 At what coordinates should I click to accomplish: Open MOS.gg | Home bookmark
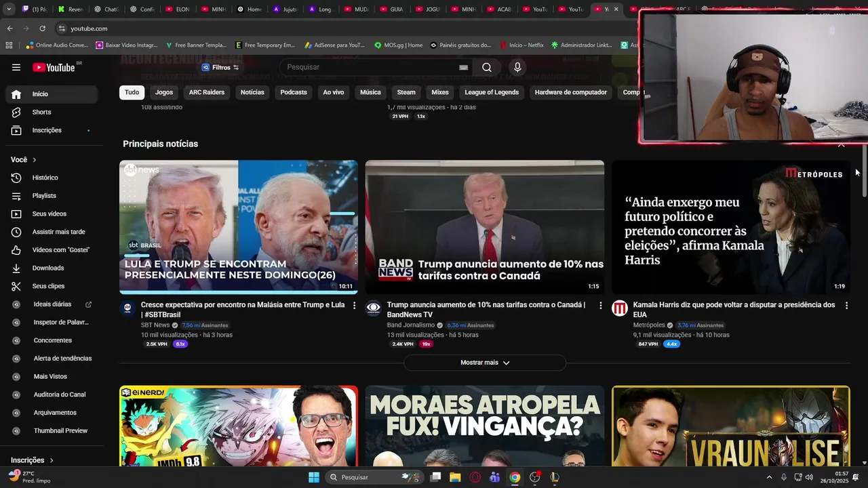(398, 45)
